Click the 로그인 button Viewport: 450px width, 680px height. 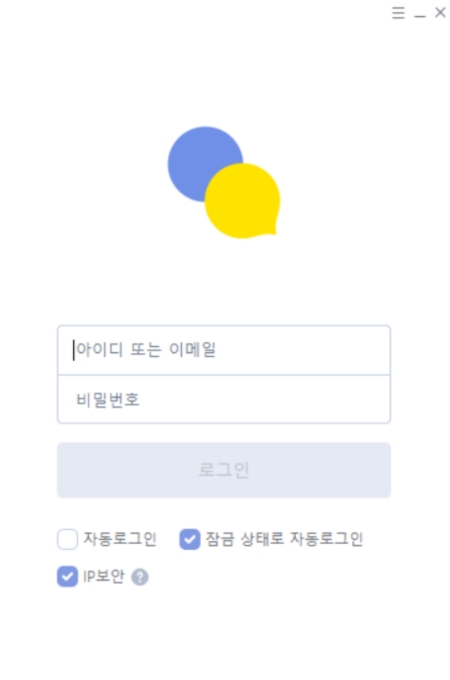224,470
